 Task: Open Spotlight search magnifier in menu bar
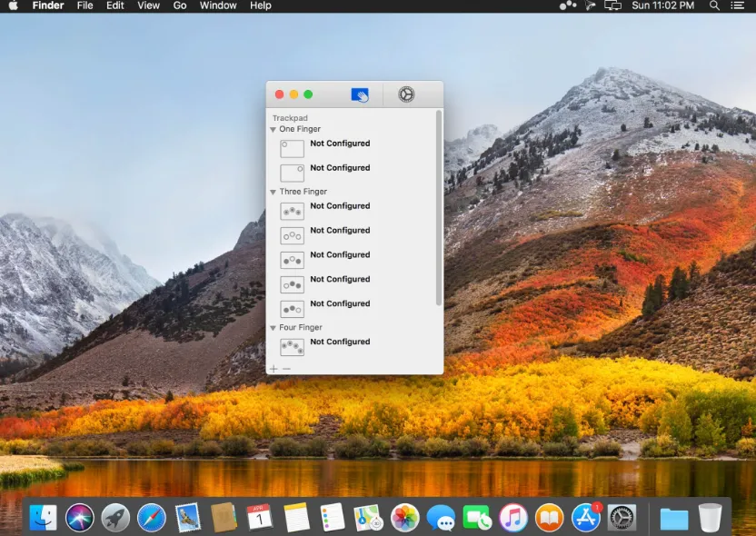pos(714,5)
